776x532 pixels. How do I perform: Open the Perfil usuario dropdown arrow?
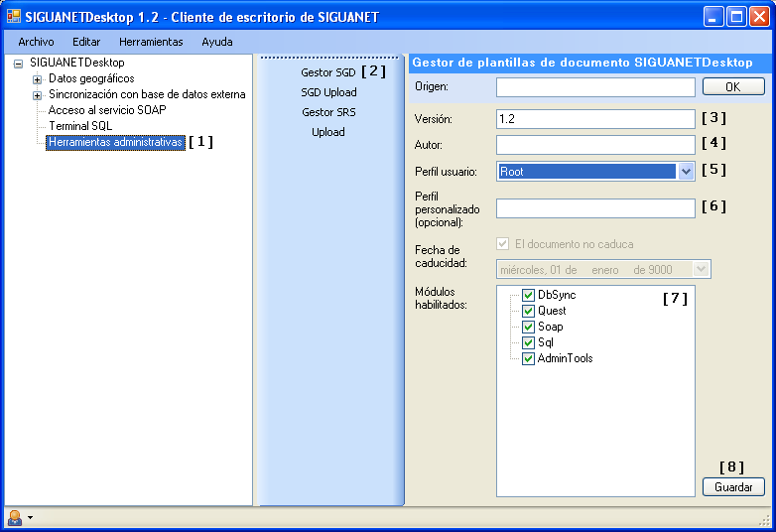coord(686,172)
